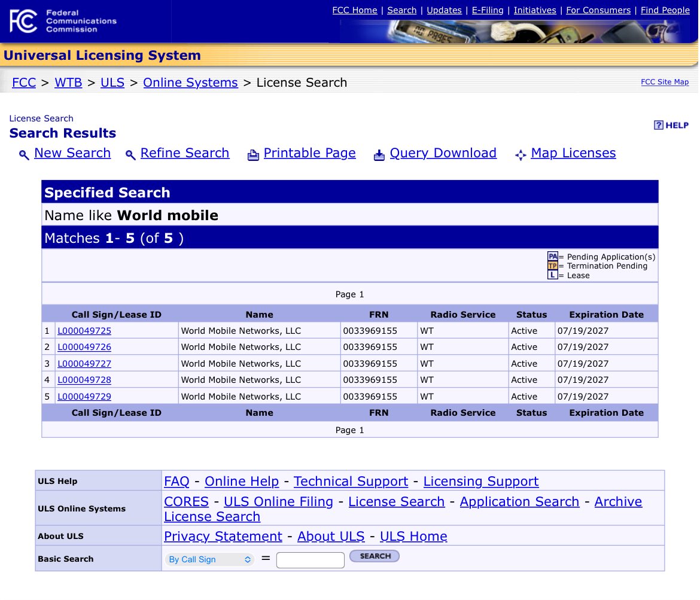The image size is (700, 600).
Task: Open Find People in the top navigation
Action: point(665,10)
